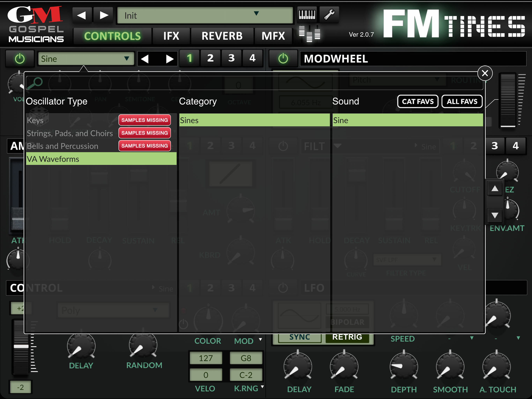This screenshot has width=532, height=399.
Task: Click the velocity high value 127
Action: coord(206,358)
